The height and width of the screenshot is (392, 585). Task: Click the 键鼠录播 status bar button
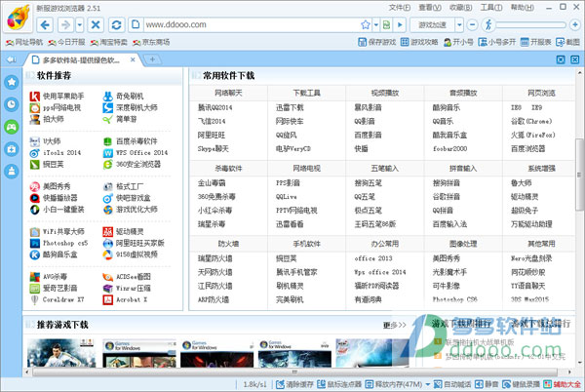click(x=521, y=384)
